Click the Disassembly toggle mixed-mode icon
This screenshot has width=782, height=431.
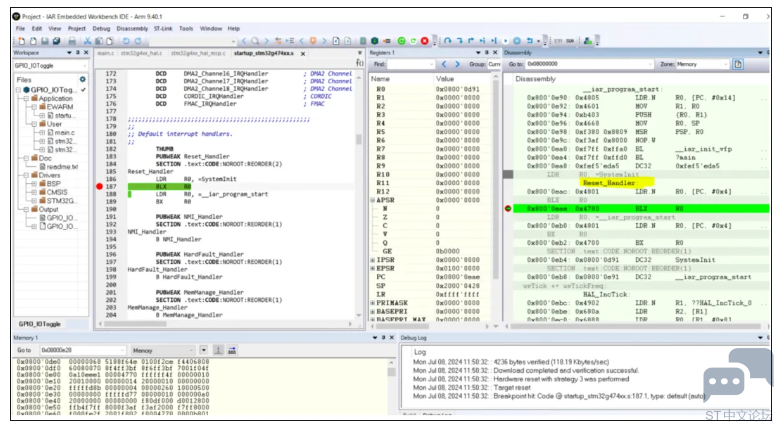(x=738, y=64)
